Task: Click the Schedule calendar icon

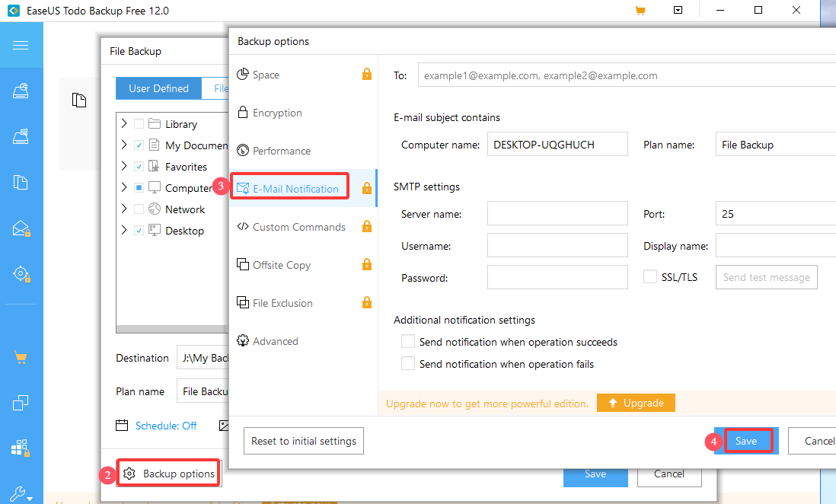Action: 122,426
